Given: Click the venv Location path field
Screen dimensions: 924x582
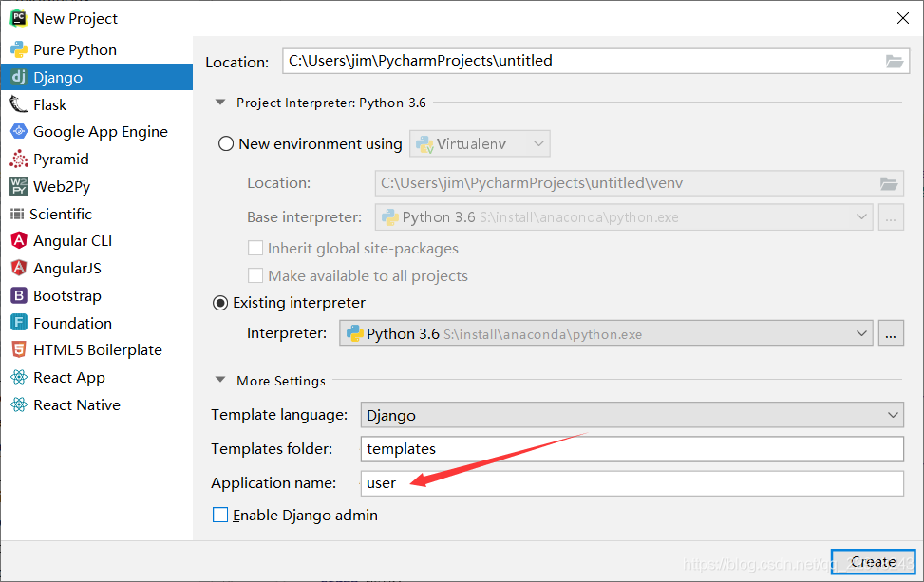Looking at the screenshot, I should 639,183.
